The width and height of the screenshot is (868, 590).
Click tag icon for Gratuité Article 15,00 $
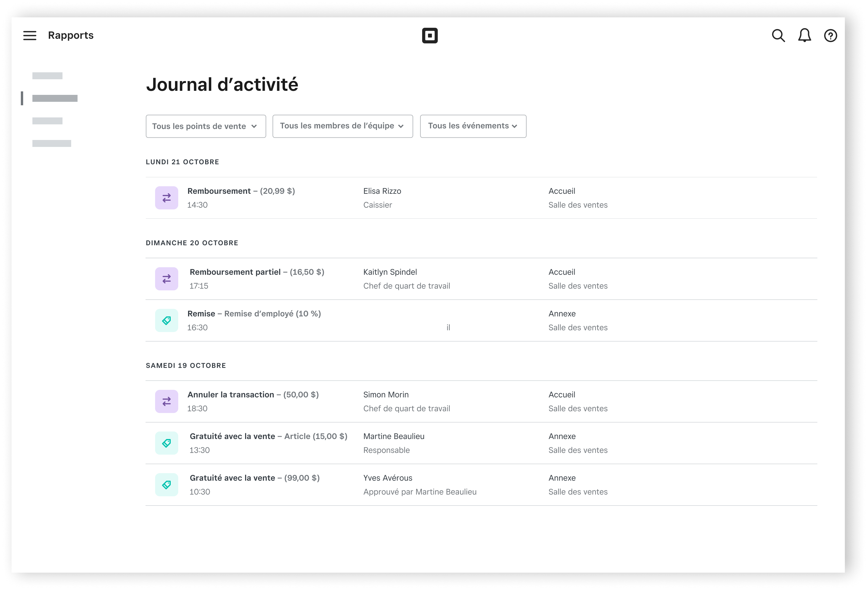tap(167, 443)
